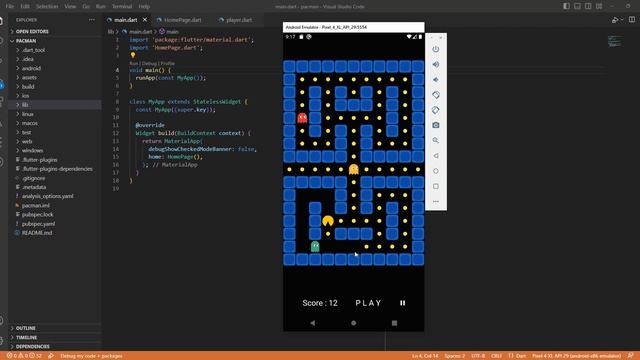Take an emulator screenshot with camera icon

pos(436,125)
